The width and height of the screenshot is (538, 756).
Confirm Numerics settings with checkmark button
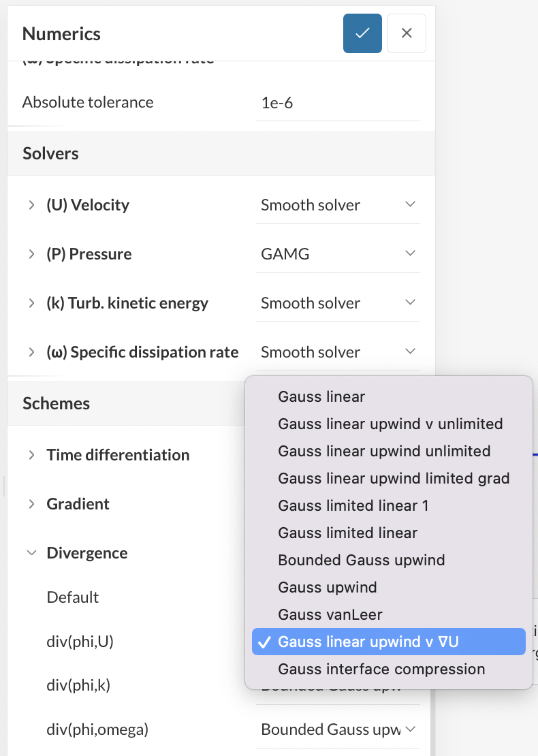tap(362, 33)
